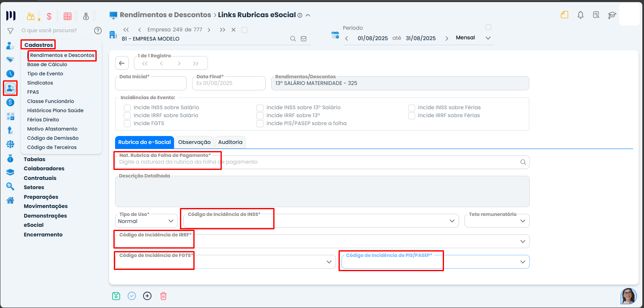Viewport: 644px width, 308px height.
Task: Go to next company with single arrow
Action: click(x=209, y=30)
